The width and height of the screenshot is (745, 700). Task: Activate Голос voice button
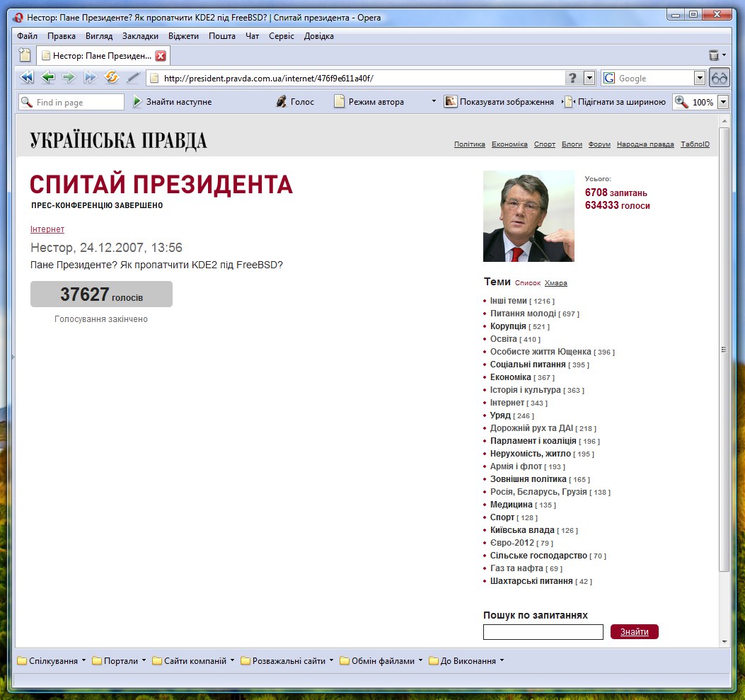[x=295, y=102]
